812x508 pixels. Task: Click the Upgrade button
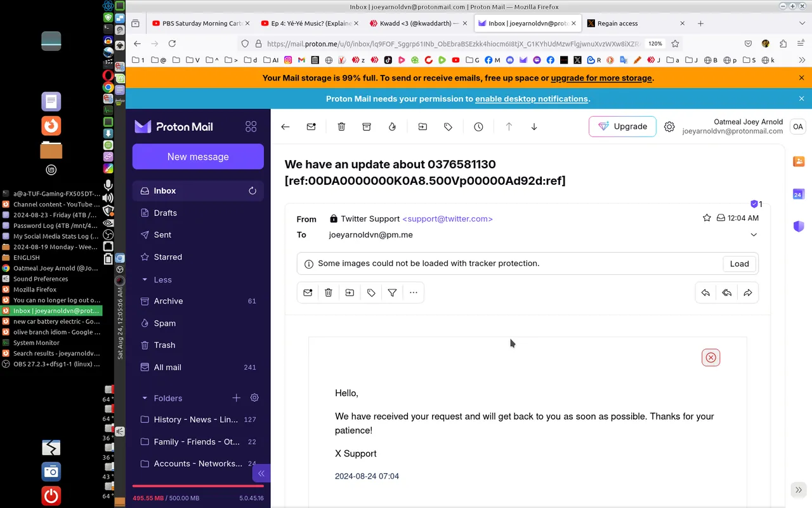coord(622,126)
